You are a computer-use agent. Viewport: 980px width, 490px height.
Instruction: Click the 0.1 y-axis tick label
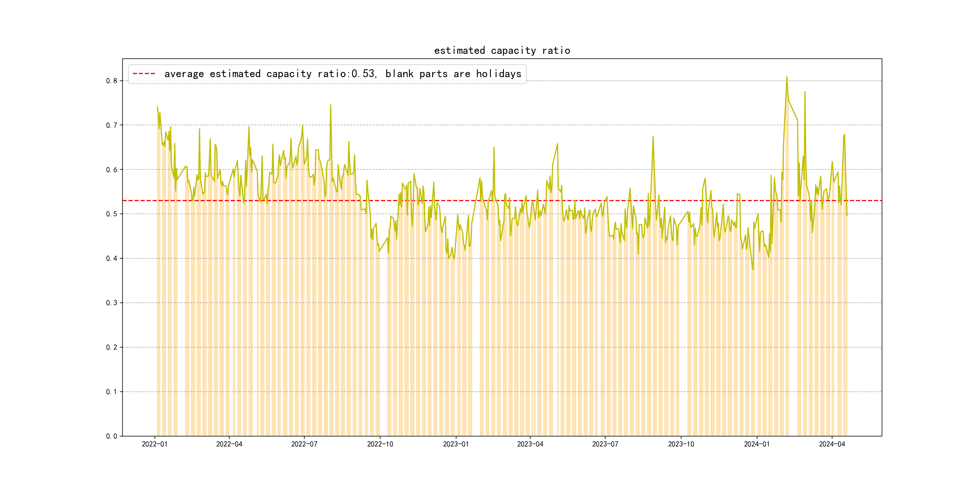click(x=112, y=392)
